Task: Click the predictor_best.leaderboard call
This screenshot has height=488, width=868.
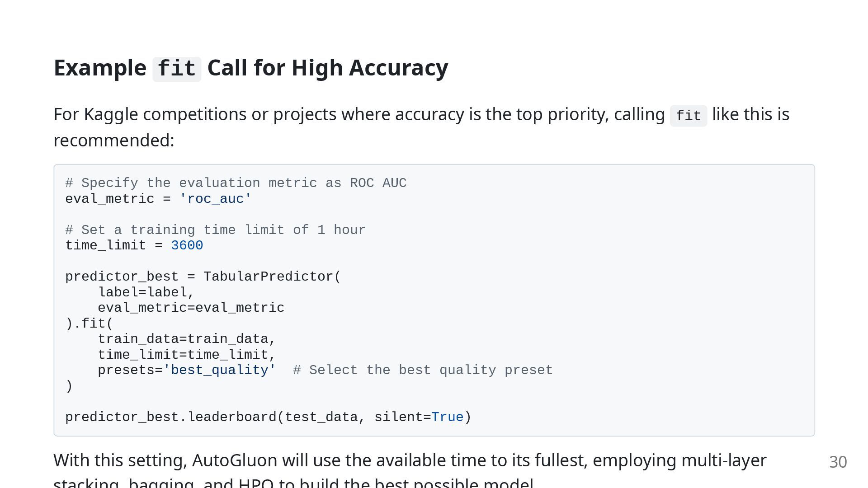Action: [x=269, y=417]
